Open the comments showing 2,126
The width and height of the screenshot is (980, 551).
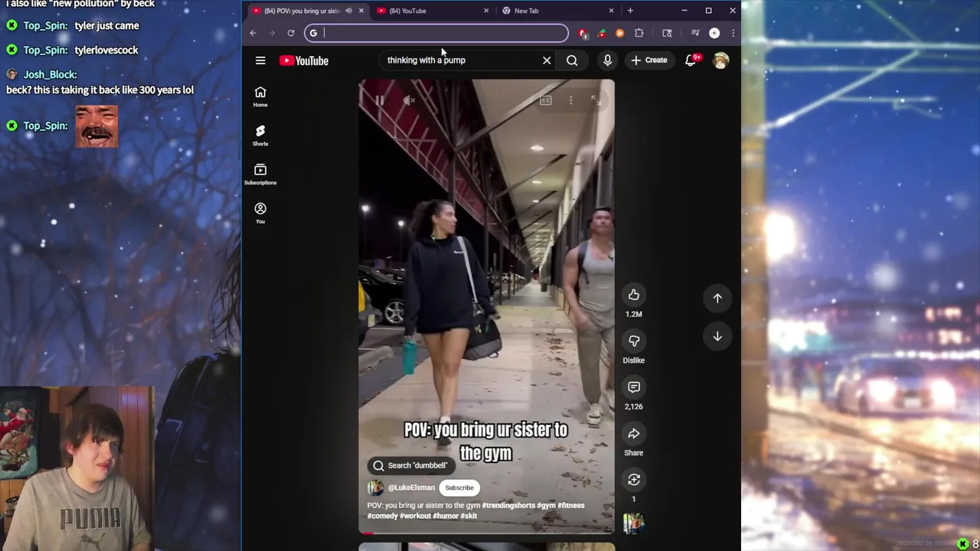pyautogui.click(x=634, y=387)
